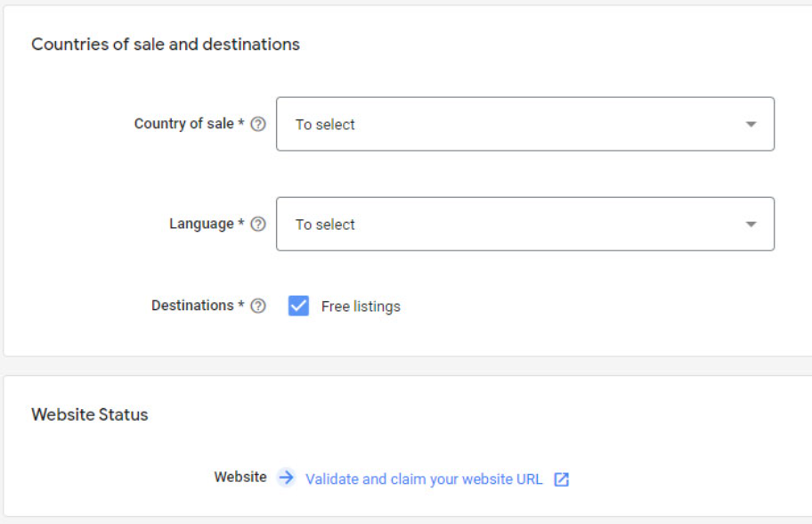Viewport: 812px width, 524px height.
Task: Uncheck the Free listings checkbox
Action: coord(298,307)
